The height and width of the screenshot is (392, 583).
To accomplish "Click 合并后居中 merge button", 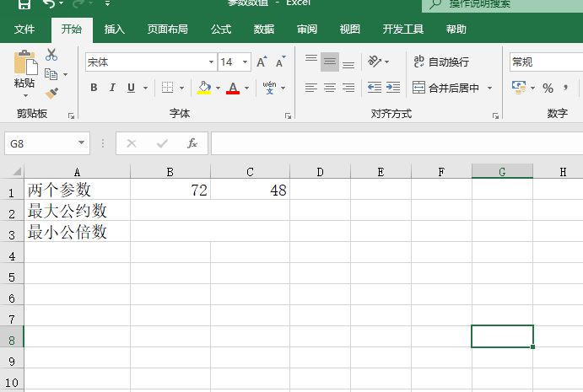I will tap(446, 88).
